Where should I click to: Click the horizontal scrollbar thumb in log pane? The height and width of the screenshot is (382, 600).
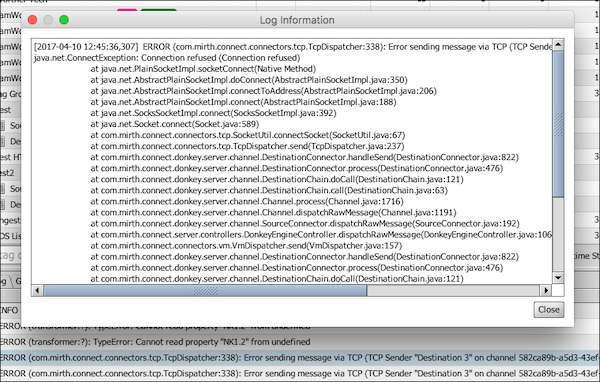click(x=205, y=291)
